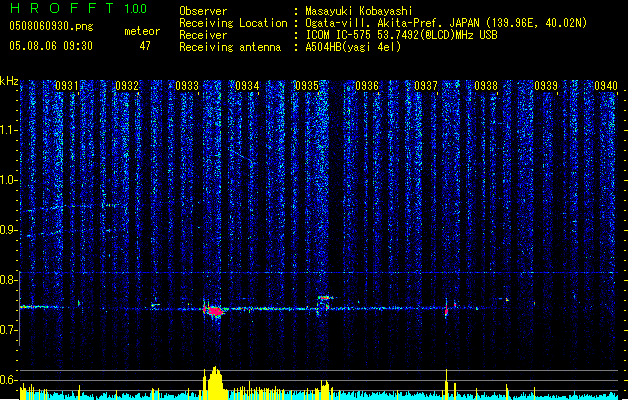Click the A504HB(yagi 4el) antenna text

click(353, 47)
